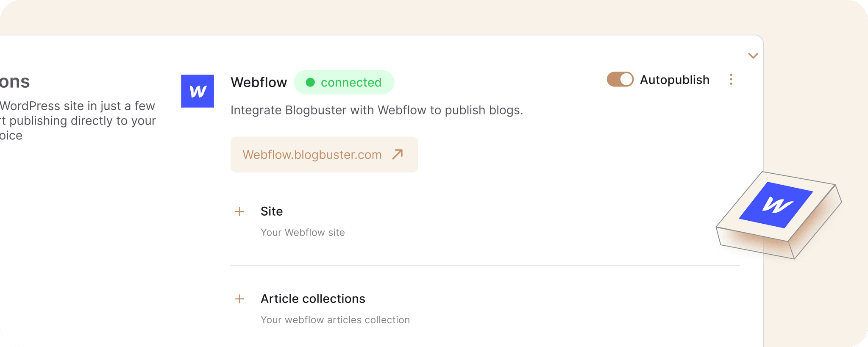This screenshot has width=868, height=347.
Task: Expand the Article collections section
Action: 313,298
